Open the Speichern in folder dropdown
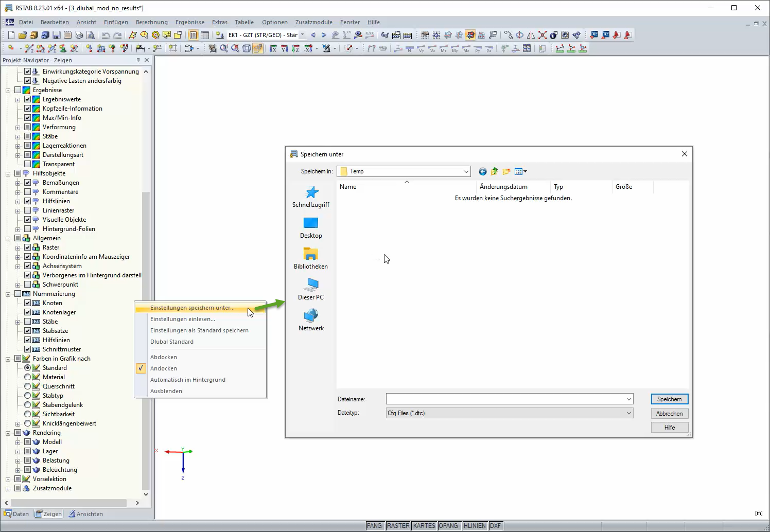Viewport: 770px width, 532px height. coord(466,171)
